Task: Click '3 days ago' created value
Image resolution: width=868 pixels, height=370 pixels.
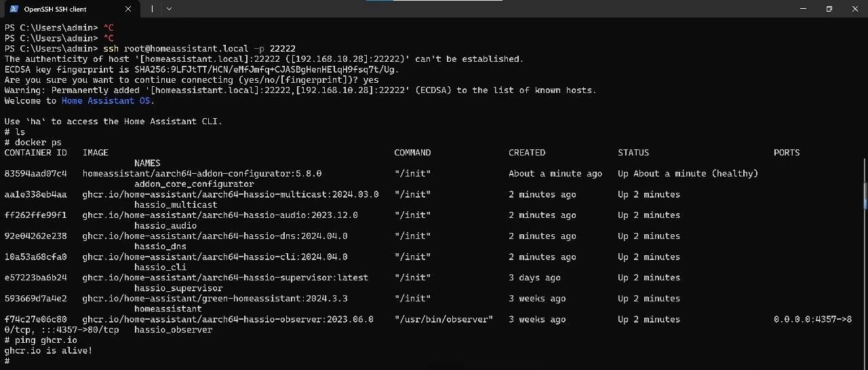Action: 534,278
